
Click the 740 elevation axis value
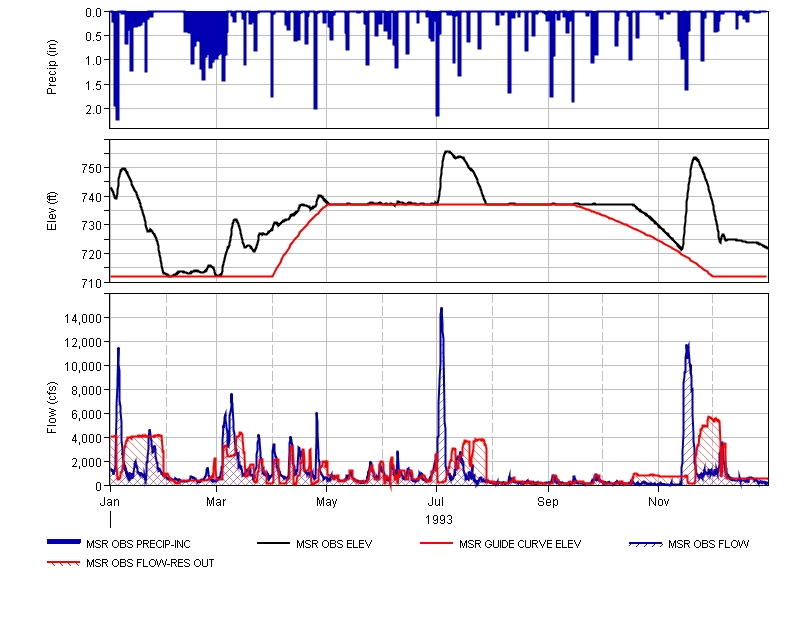tap(92, 197)
